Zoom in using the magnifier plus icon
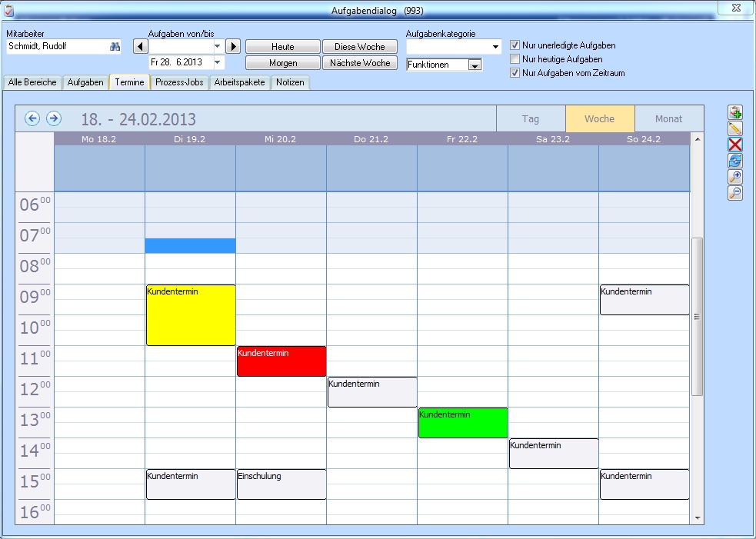 [x=734, y=177]
